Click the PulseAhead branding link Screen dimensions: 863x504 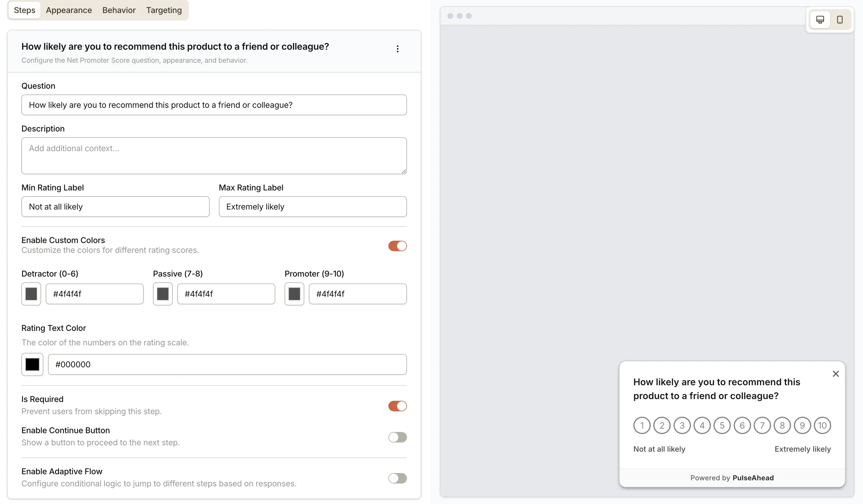pos(753,478)
